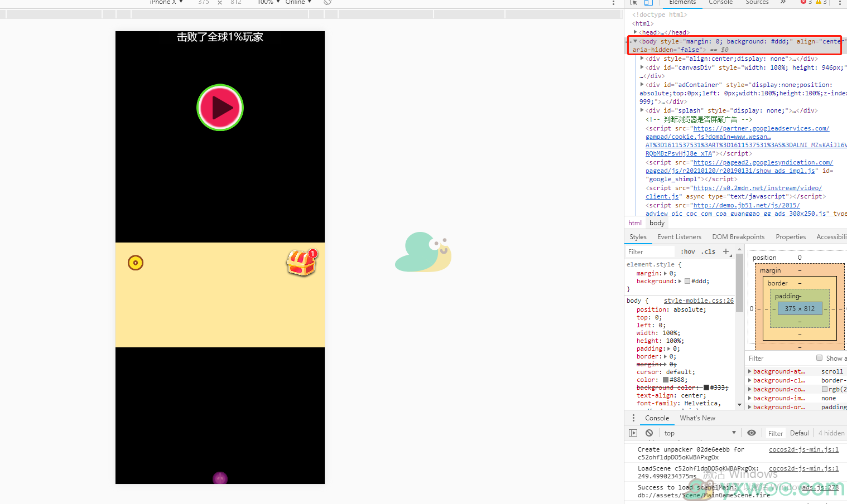
Task: Toggle the device toolbar icon
Action: click(x=648, y=2)
